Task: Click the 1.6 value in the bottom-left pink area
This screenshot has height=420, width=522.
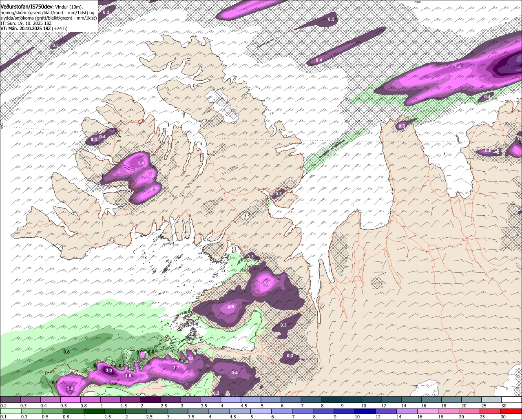Action: point(70,389)
